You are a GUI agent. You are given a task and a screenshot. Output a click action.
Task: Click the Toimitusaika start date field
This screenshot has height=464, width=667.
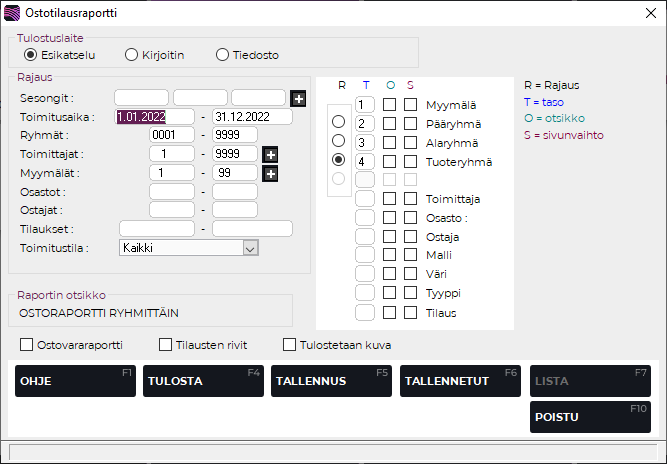click(155, 116)
